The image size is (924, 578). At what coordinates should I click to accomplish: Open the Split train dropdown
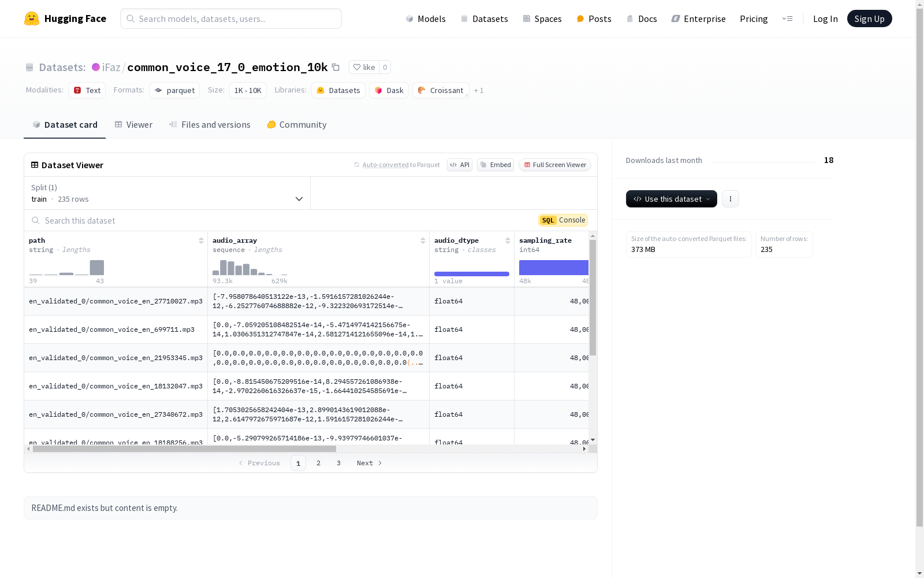click(x=167, y=193)
